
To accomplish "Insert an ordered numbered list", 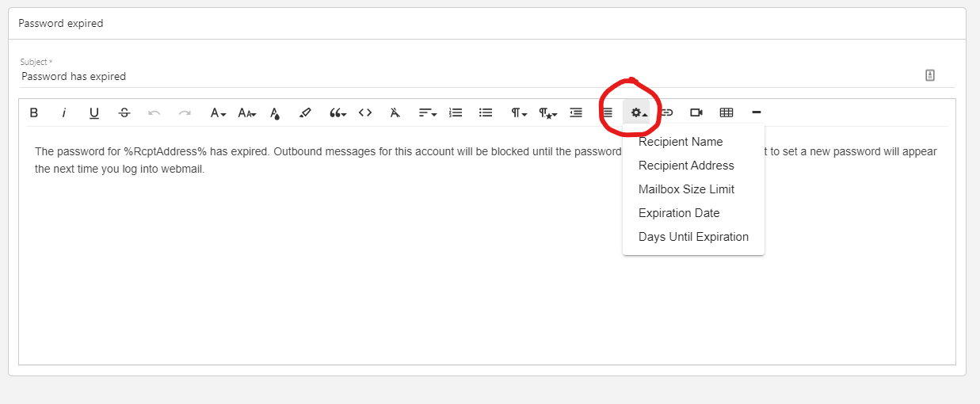I will pos(456,112).
